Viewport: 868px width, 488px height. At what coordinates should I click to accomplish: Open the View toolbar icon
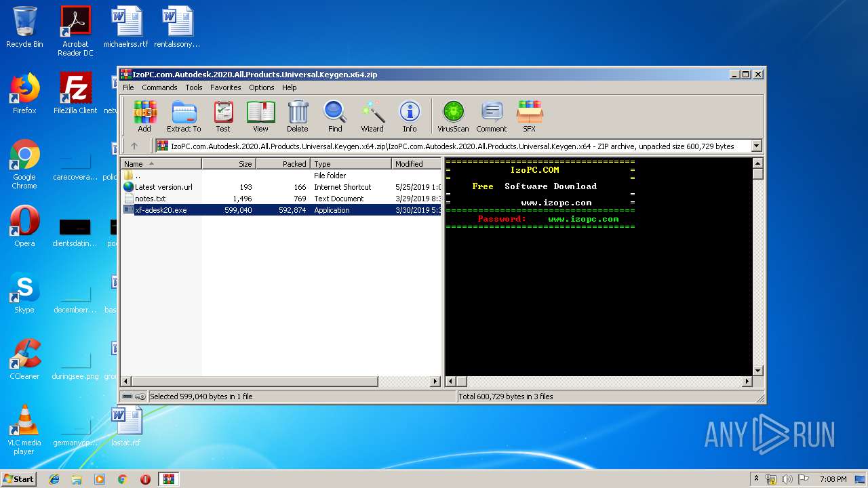click(x=260, y=116)
